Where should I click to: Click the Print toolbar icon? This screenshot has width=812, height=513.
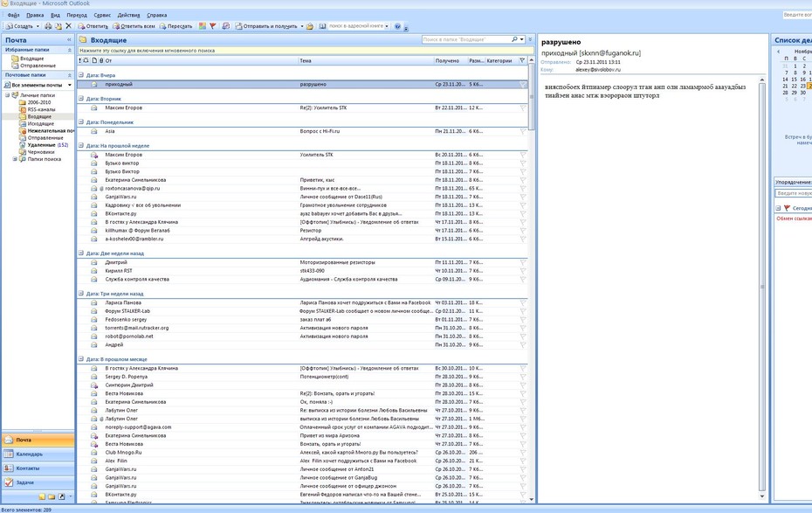click(48, 26)
